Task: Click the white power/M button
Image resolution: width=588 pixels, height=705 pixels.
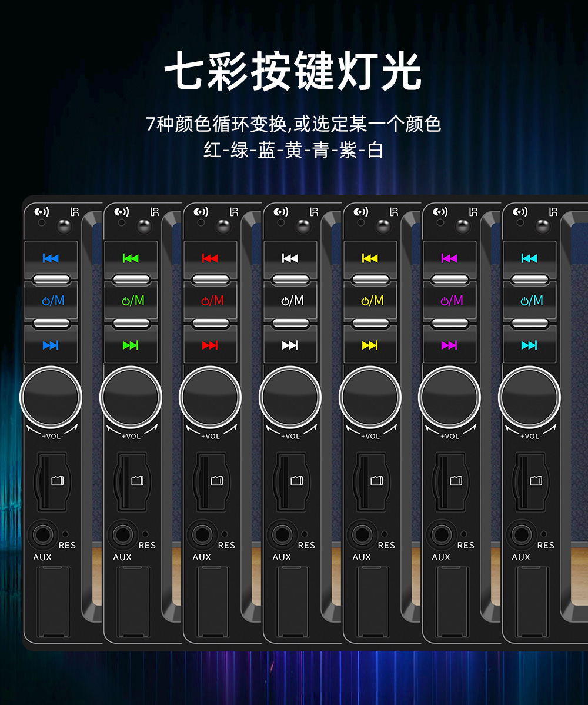Action: 290,300
